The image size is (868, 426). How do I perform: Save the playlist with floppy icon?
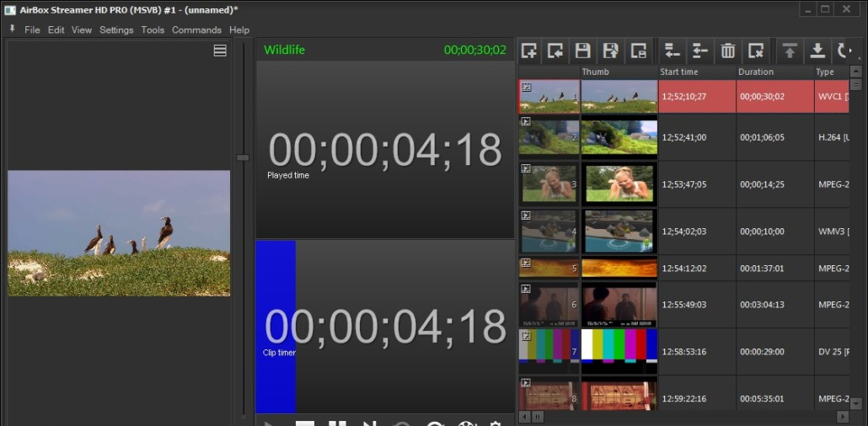(x=583, y=51)
